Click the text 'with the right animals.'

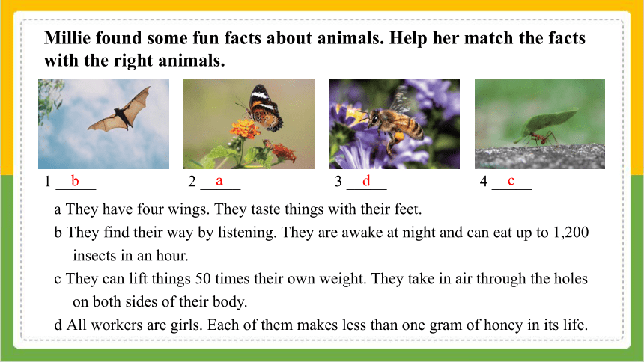[x=135, y=61]
